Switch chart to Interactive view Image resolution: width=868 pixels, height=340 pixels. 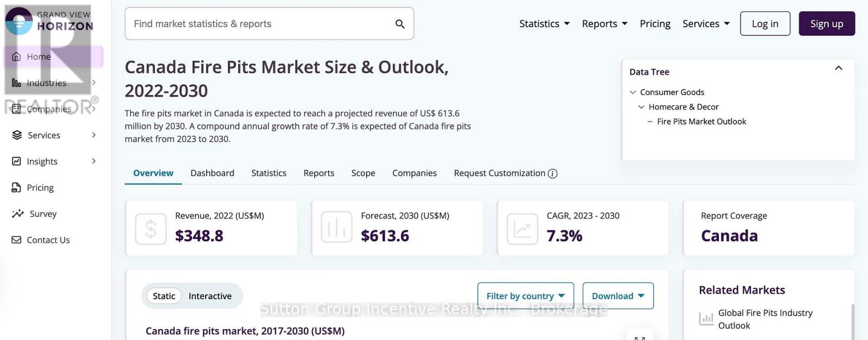click(210, 296)
